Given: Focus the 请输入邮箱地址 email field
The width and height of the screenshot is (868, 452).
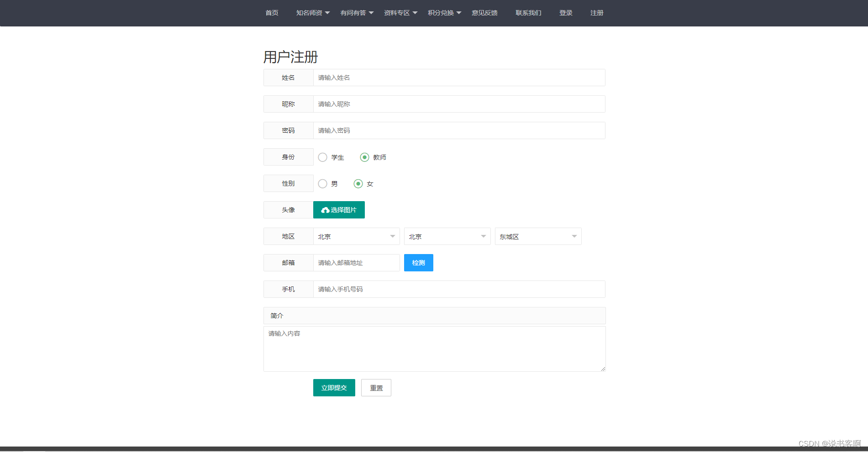Looking at the screenshot, I should (x=357, y=263).
